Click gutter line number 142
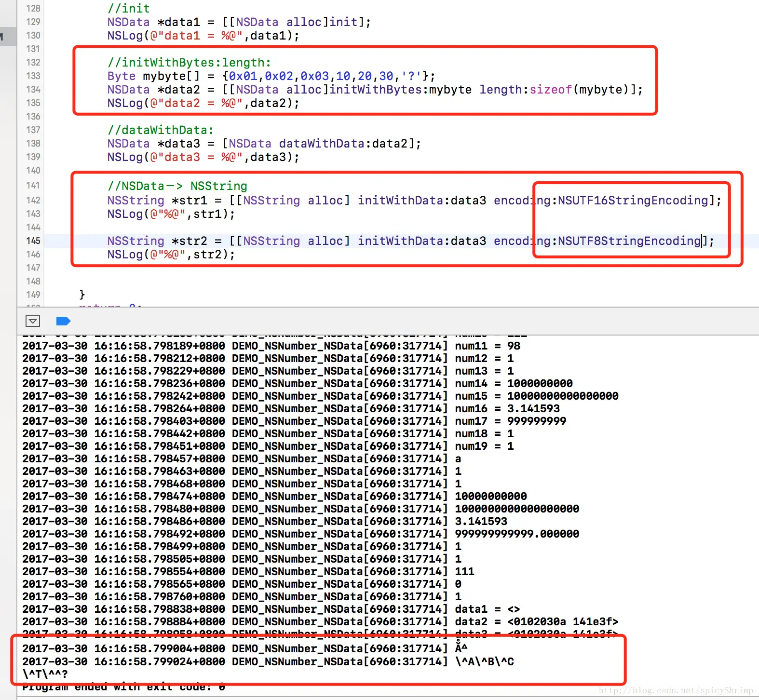The height and width of the screenshot is (700, 759). [x=33, y=200]
